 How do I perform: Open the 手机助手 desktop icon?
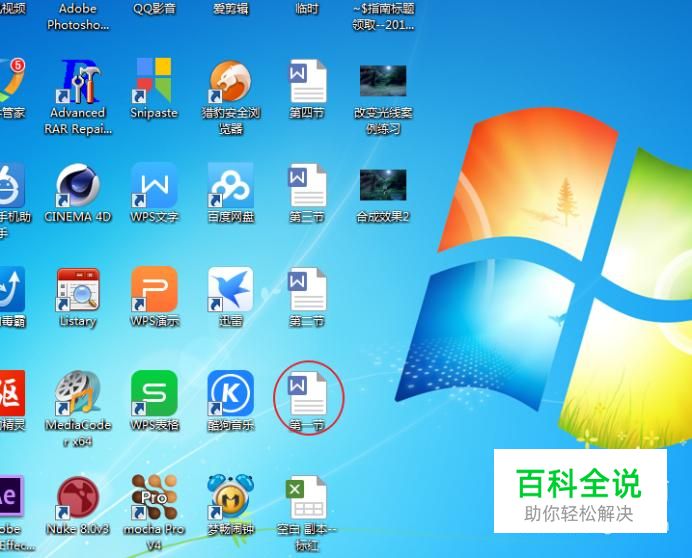[x=11, y=185]
